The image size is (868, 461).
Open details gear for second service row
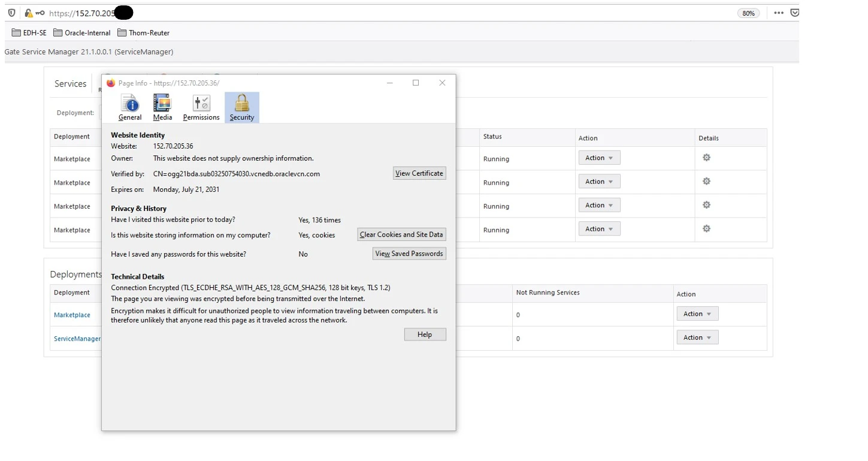[x=706, y=181]
